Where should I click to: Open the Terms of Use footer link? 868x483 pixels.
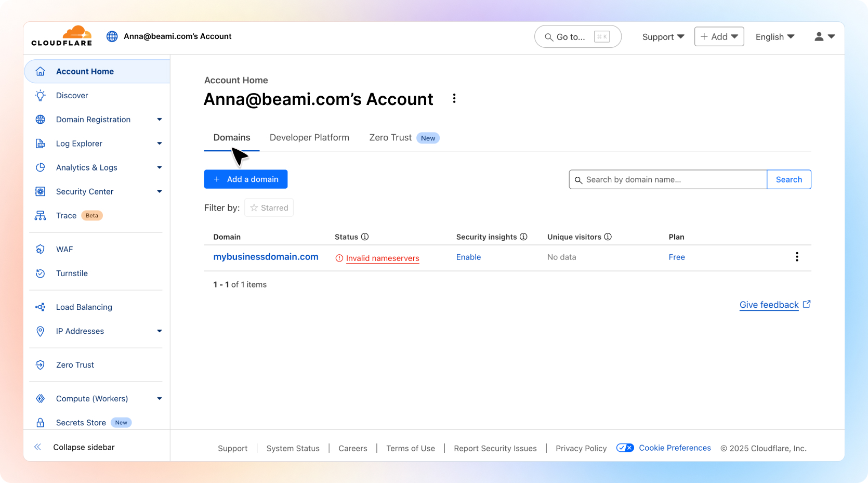click(x=411, y=448)
